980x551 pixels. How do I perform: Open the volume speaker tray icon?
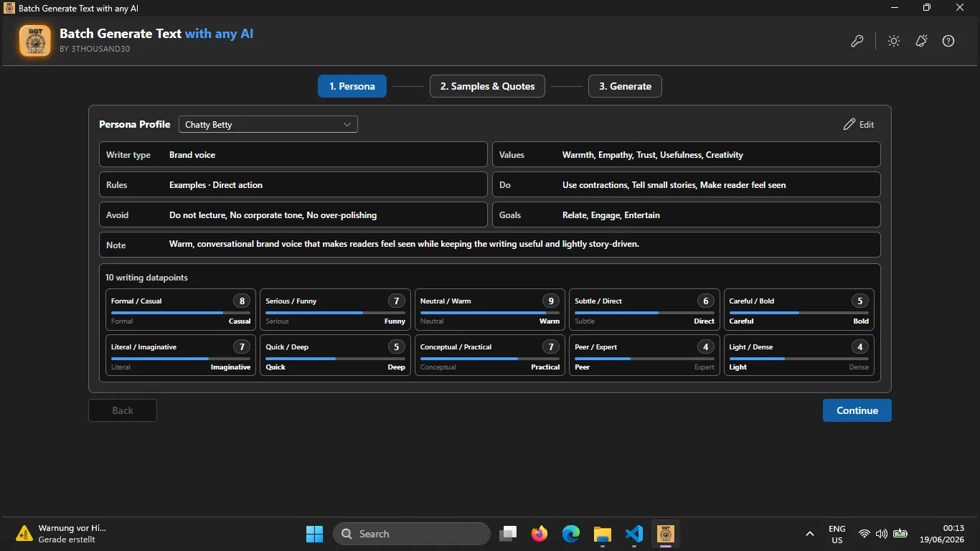[x=882, y=534]
